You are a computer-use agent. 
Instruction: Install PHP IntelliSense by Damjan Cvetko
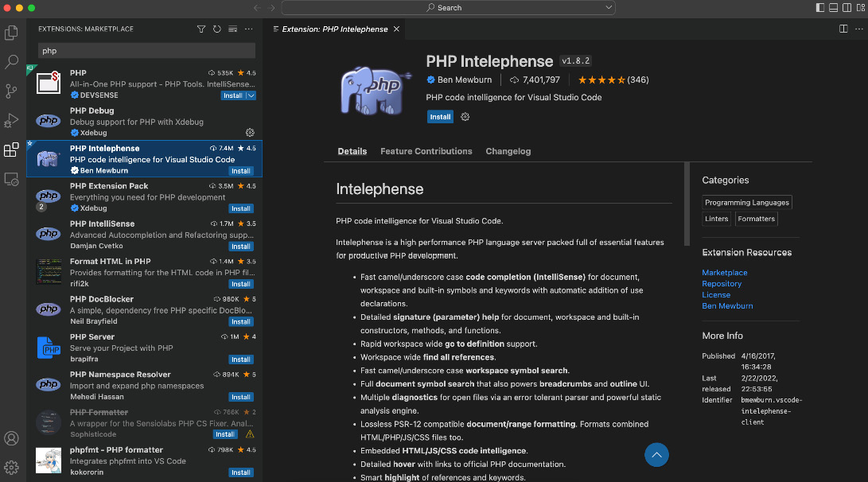(x=241, y=247)
